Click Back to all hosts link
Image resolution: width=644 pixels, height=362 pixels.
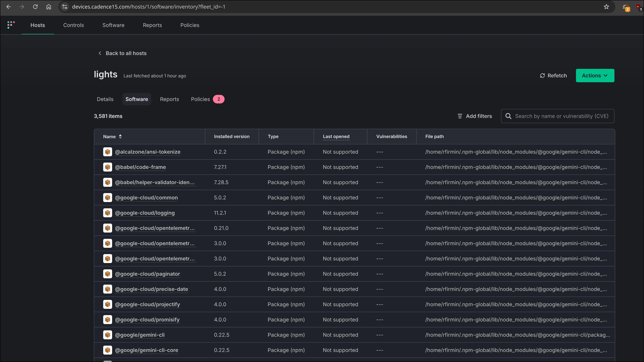(x=126, y=53)
